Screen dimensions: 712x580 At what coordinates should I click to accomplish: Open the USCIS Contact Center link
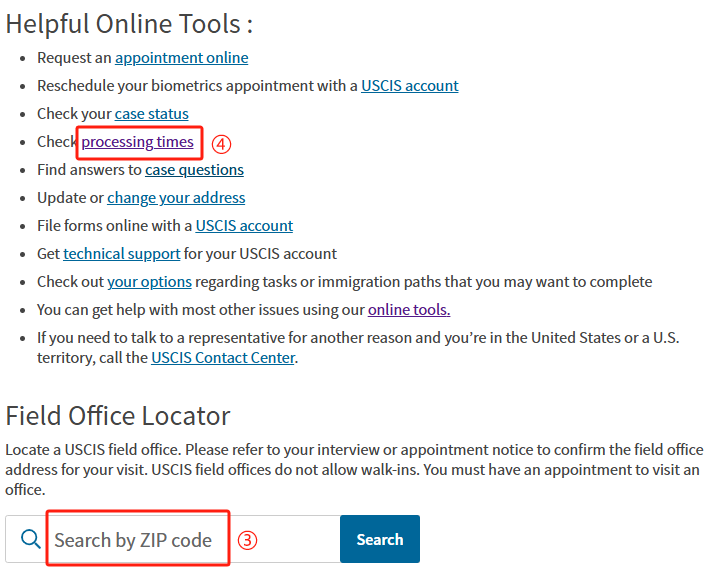tap(223, 358)
